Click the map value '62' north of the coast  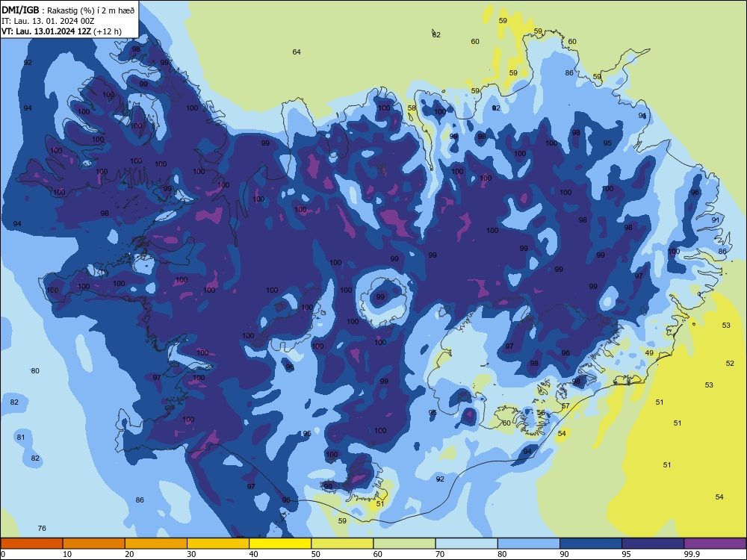[436, 35]
